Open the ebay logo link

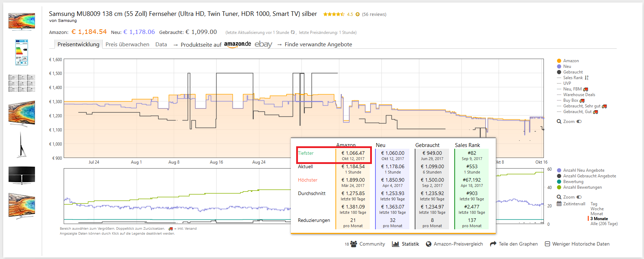tap(263, 44)
